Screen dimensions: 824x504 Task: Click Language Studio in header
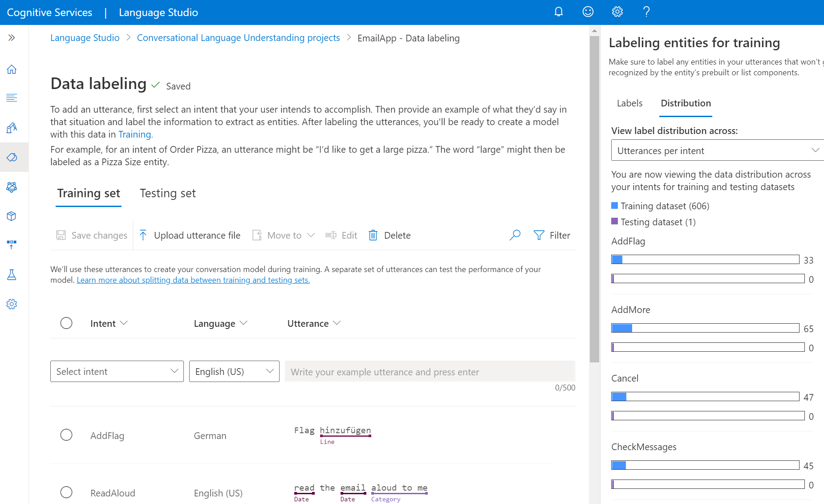coord(158,12)
